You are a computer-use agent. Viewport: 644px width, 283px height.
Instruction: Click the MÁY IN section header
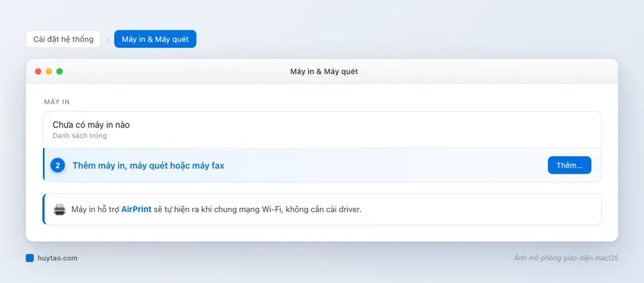[x=57, y=102]
